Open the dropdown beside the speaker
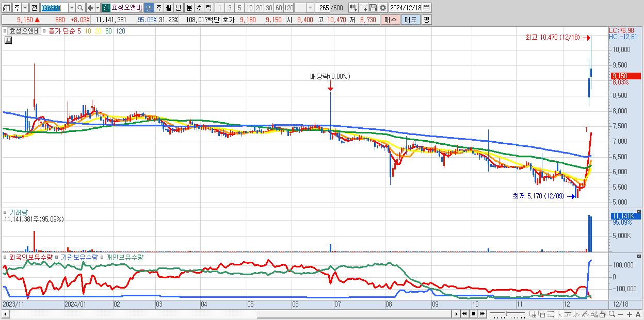 pyautogui.click(x=98, y=8)
